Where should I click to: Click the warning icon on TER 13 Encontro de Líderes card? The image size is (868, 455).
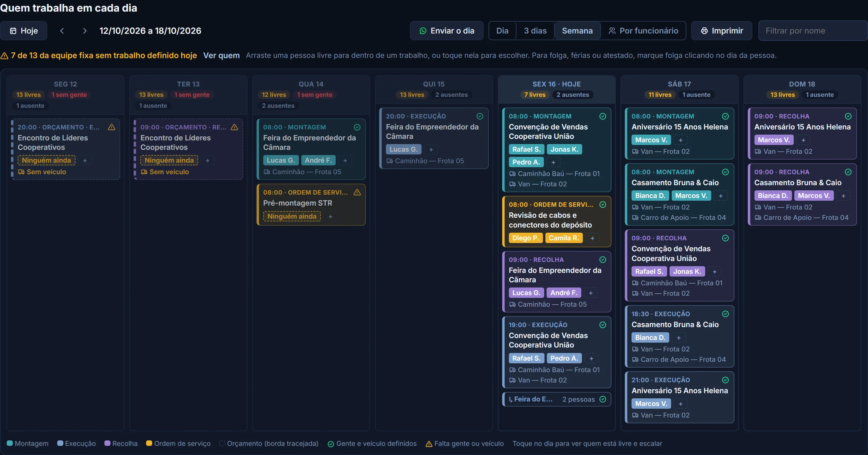coord(234,127)
